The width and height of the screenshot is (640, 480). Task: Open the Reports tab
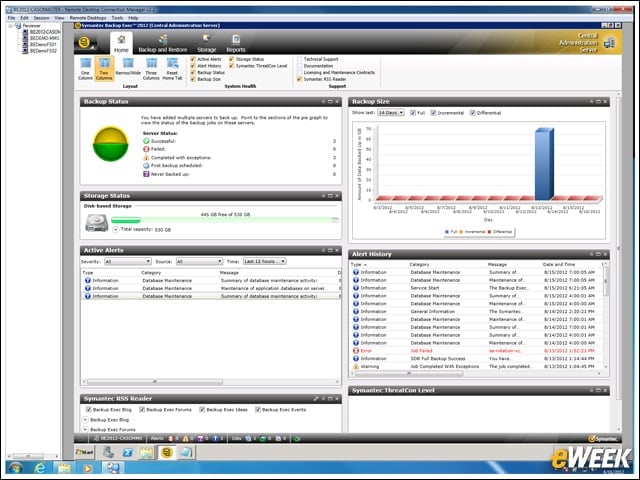pyautogui.click(x=236, y=44)
